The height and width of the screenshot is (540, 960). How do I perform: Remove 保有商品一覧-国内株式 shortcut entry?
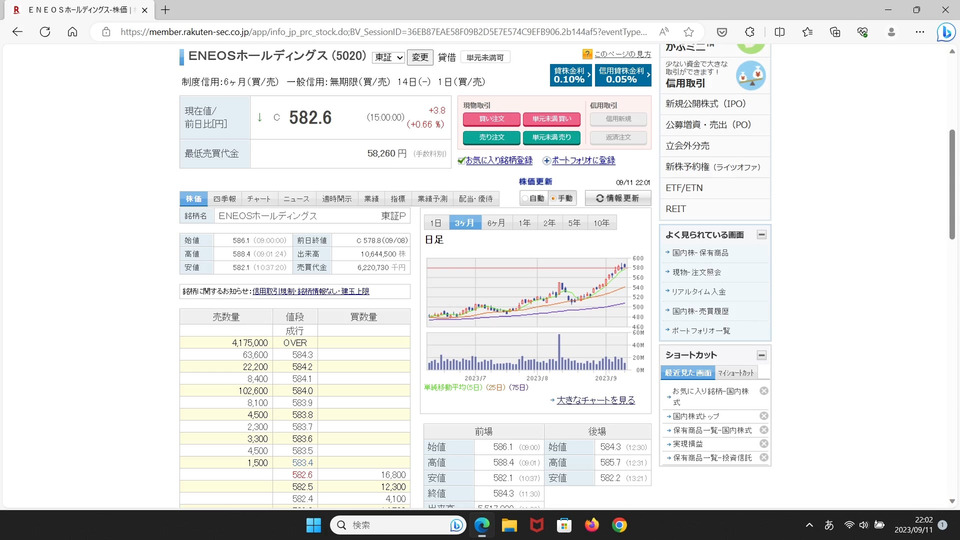click(763, 430)
